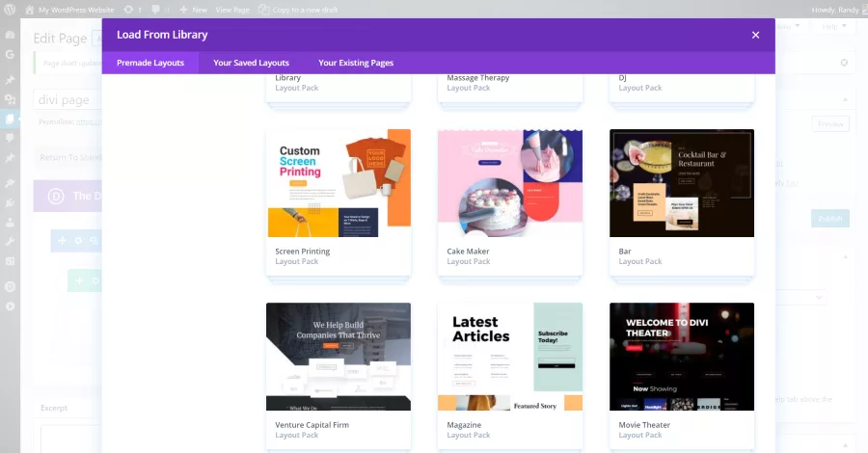
Task: Click View Page in the admin bar
Action: 231,10
